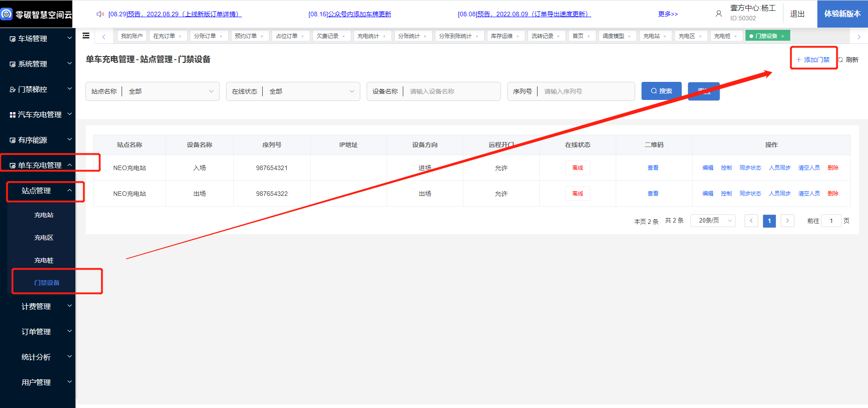Image resolution: width=868 pixels, height=408 pixels.
Task: Click 同步状态 for 出场 device row
Action: point(750,194)
